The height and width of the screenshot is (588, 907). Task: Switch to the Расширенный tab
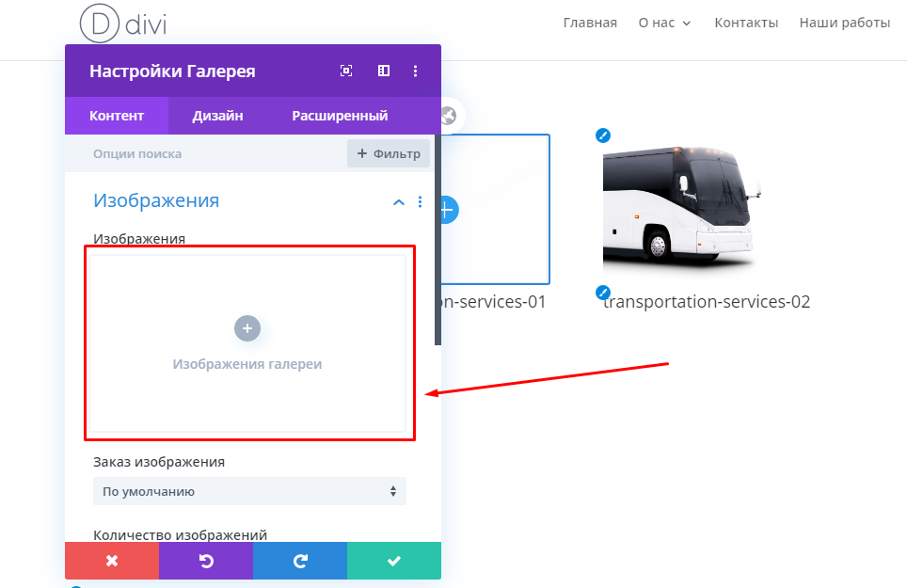point(340,116)
